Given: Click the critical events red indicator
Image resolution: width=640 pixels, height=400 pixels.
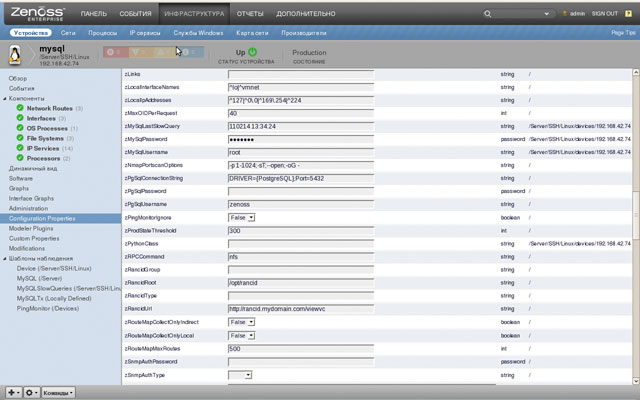Looking at the screenshot, I should tap(116, 52).
